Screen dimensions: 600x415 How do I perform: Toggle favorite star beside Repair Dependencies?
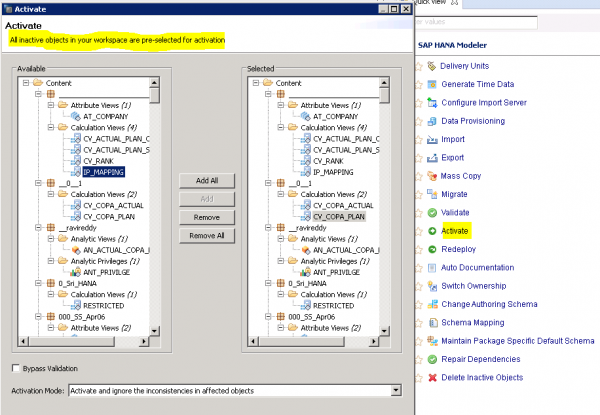(419, 360)
